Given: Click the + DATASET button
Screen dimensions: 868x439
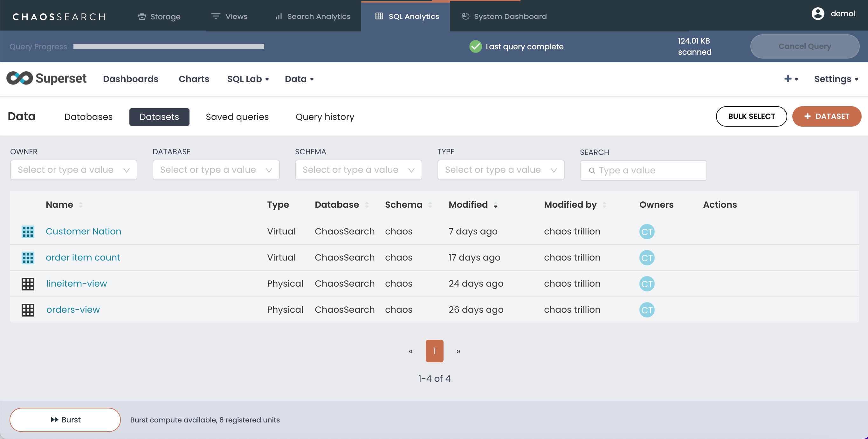Looking at the screenshot, I should pyautogui.click(x=827, y=116).
